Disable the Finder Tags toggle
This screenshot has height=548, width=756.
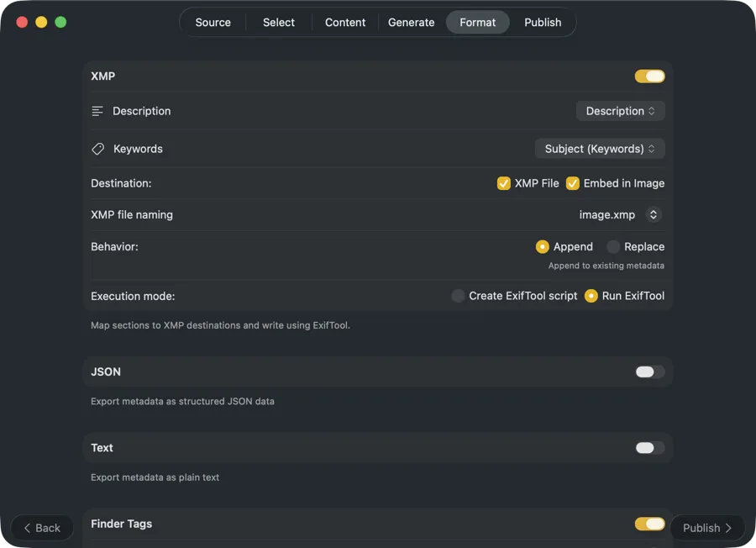click(649, 523)
